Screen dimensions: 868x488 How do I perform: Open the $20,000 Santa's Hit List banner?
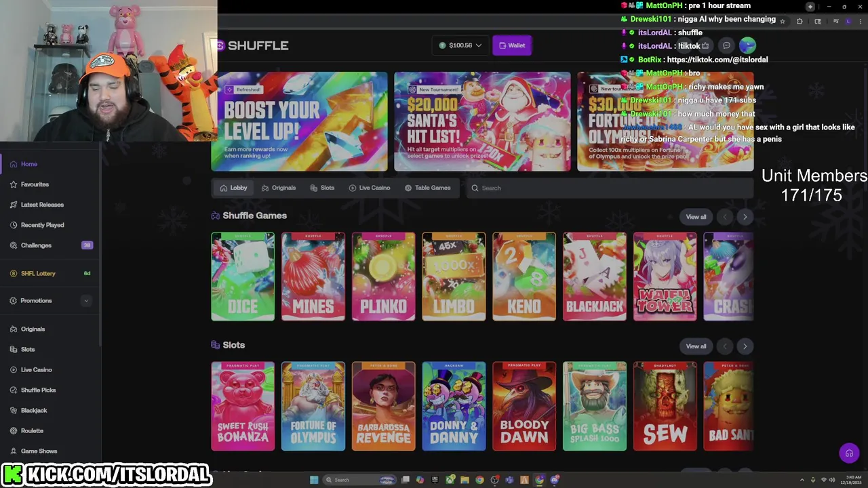click(x=482, y=121)
